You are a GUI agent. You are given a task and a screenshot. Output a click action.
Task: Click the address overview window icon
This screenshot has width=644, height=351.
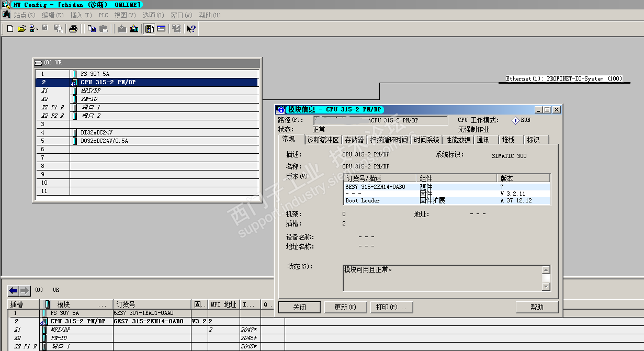(161, 29)
